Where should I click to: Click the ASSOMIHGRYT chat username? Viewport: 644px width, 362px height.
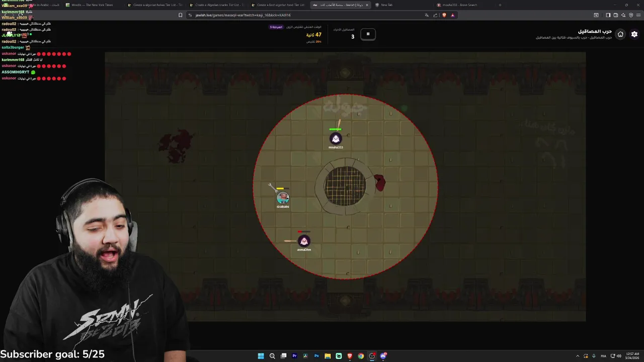point(15,72)
